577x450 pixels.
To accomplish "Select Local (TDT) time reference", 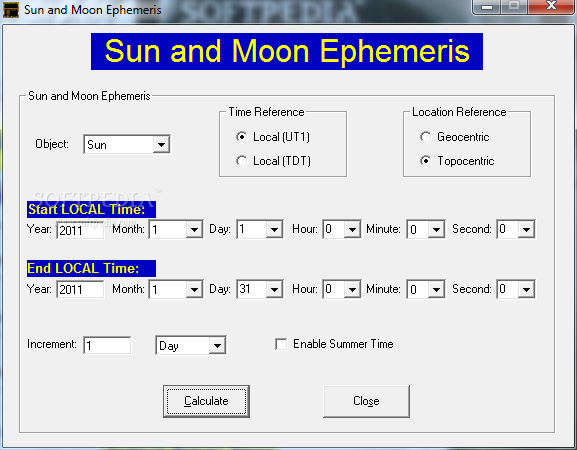I will 273,161.
